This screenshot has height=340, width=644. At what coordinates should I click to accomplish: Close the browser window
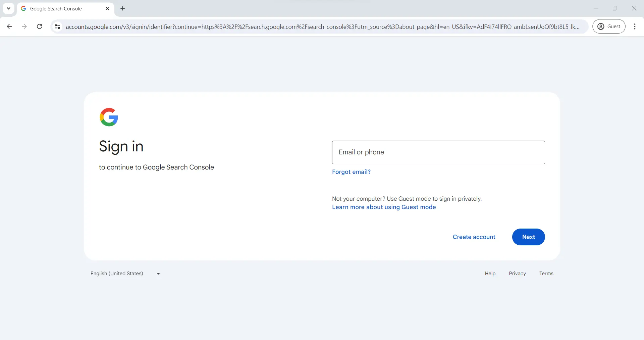pos(634,8)
